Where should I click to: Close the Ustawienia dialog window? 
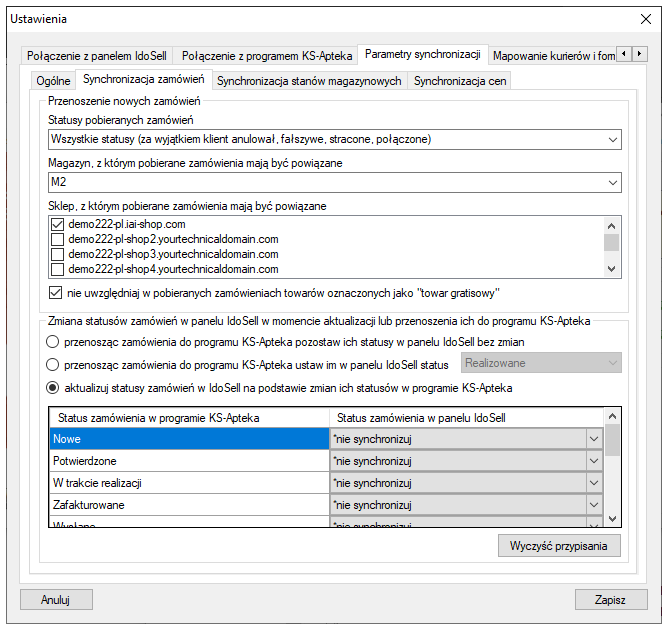coord(645,18)
